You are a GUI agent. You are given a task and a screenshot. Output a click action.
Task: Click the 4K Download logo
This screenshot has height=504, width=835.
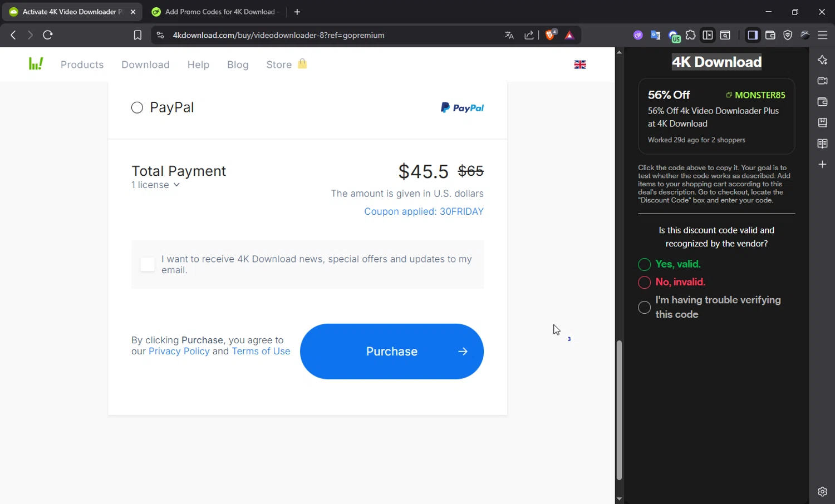click(36, 63)
